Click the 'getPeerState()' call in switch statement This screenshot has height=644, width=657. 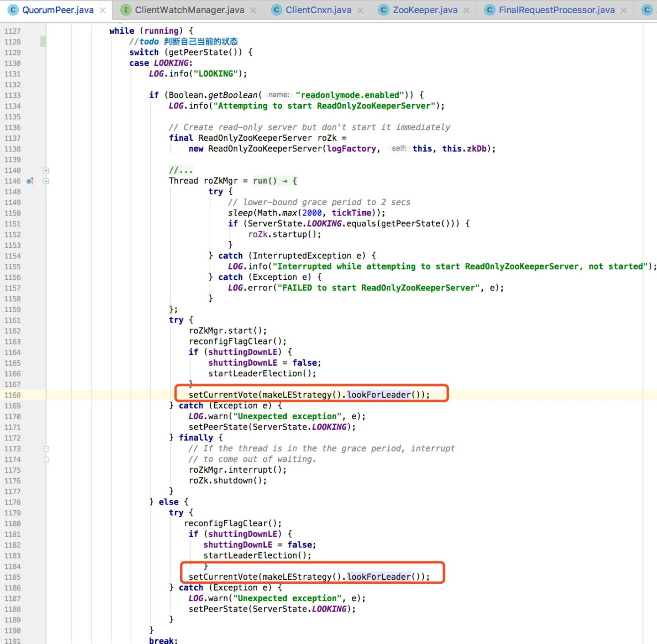pyautogui.click(x=203, y=52)
